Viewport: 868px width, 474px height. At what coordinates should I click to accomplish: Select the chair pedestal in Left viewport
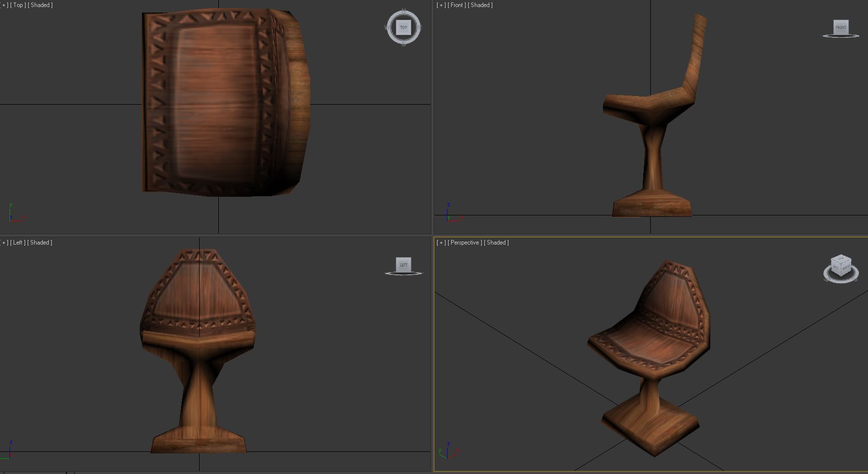point(198,403)
